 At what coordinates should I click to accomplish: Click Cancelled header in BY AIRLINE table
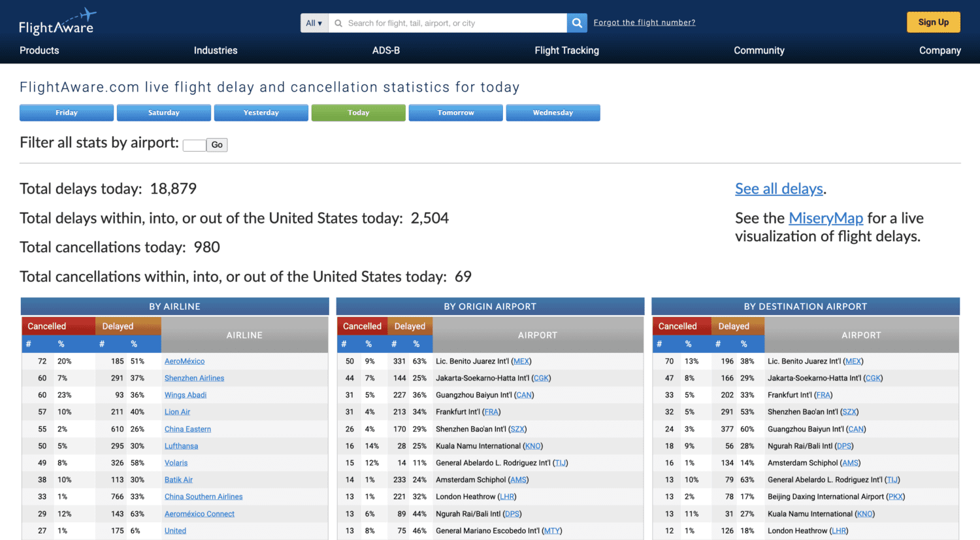click(58, 326)
